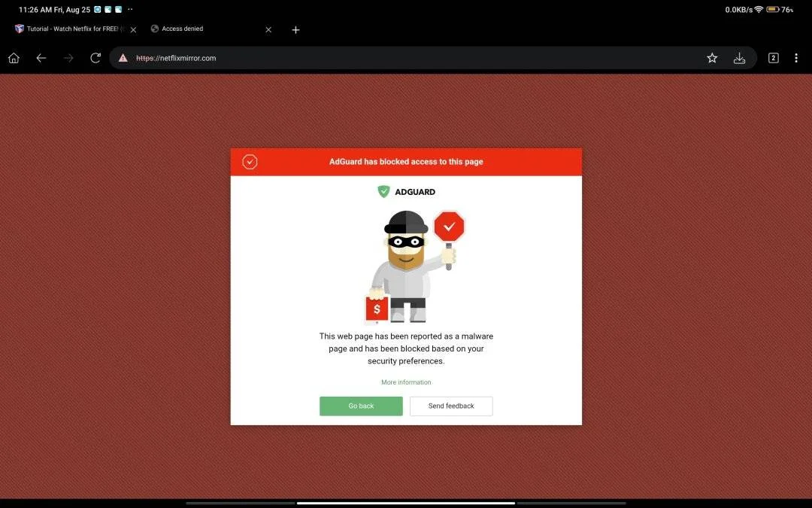Tap the battery indicator
Viewport: 812px width, 508px height.
(x=773, y=9)
